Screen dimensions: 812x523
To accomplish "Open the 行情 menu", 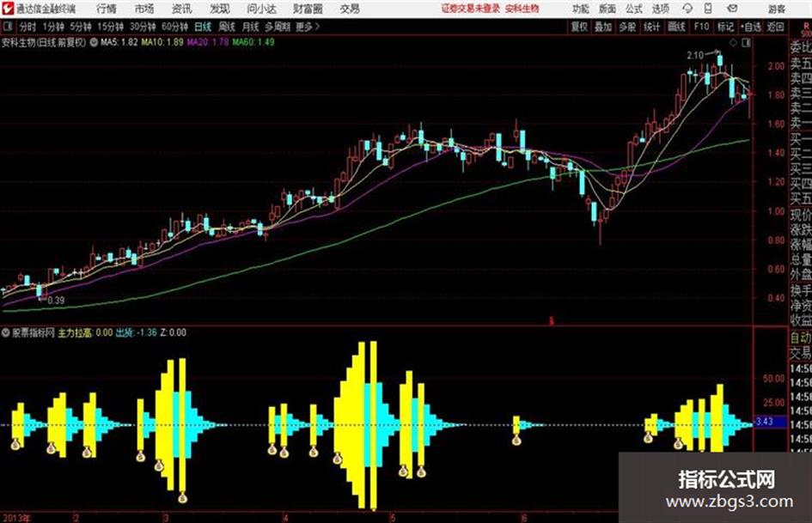I will click(107, 9).
